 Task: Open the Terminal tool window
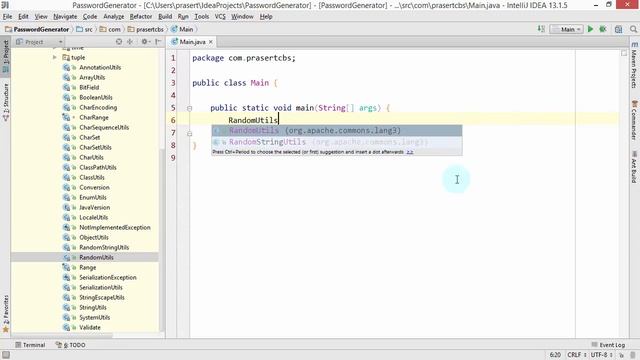30,345
